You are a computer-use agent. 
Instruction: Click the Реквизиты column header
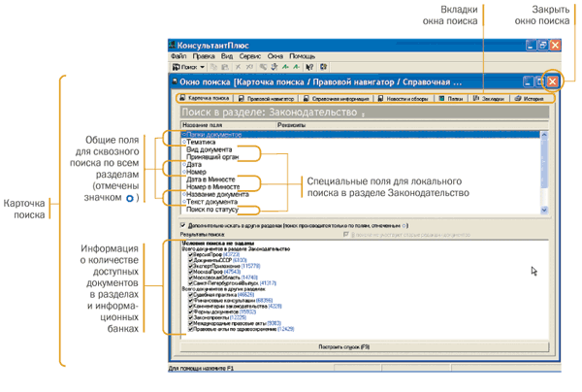[412, 125]
